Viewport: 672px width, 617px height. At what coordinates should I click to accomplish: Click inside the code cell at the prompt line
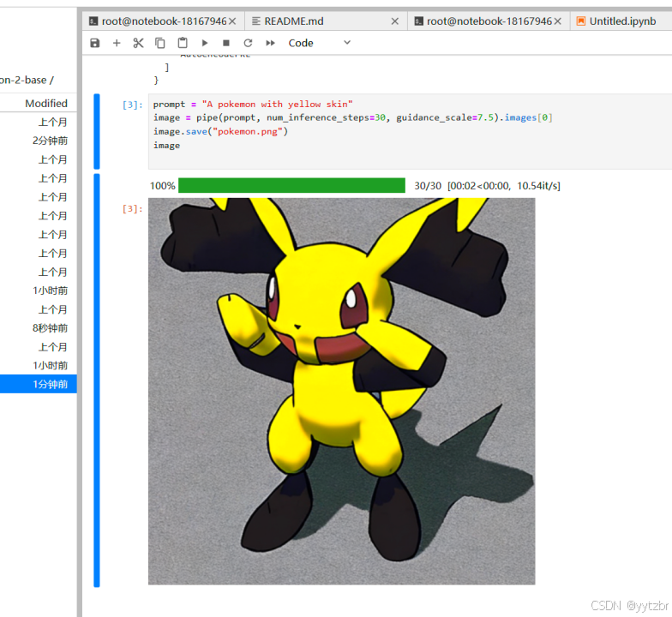pos(253,105)
